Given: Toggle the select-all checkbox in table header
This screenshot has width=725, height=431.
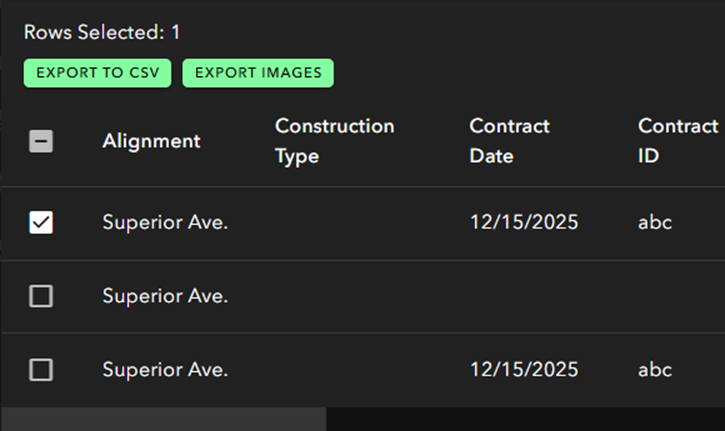Looking at the screenshot, I should pyautogui.click(x=41, y=141).
